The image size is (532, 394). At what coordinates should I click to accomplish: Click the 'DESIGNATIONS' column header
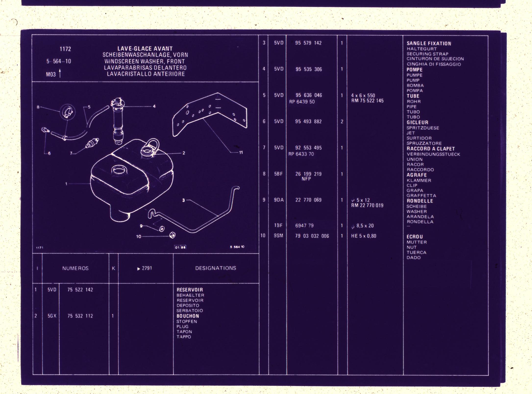(216, 268)
